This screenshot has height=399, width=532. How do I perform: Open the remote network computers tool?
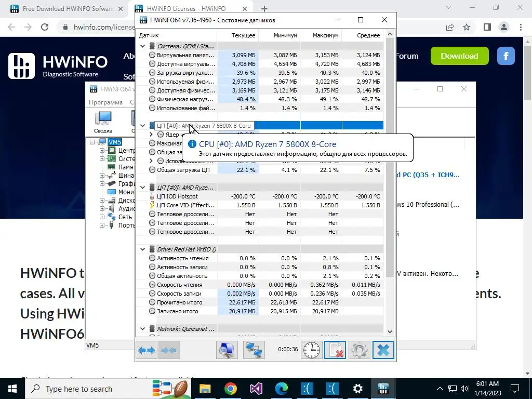(x=254, y=350)
